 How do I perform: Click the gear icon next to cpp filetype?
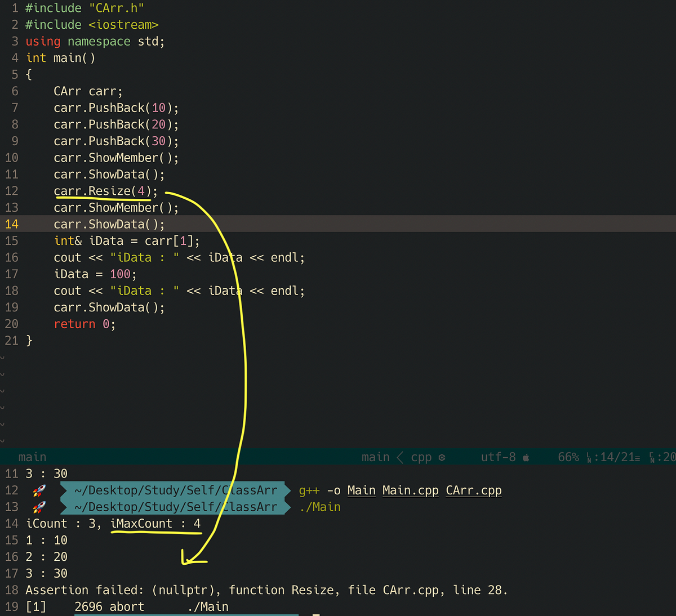point(443,457)
